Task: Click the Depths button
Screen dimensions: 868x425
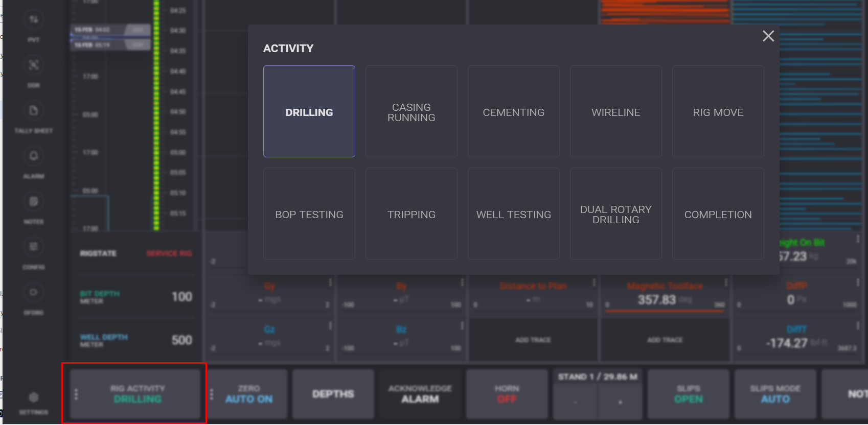Action: 333,394
